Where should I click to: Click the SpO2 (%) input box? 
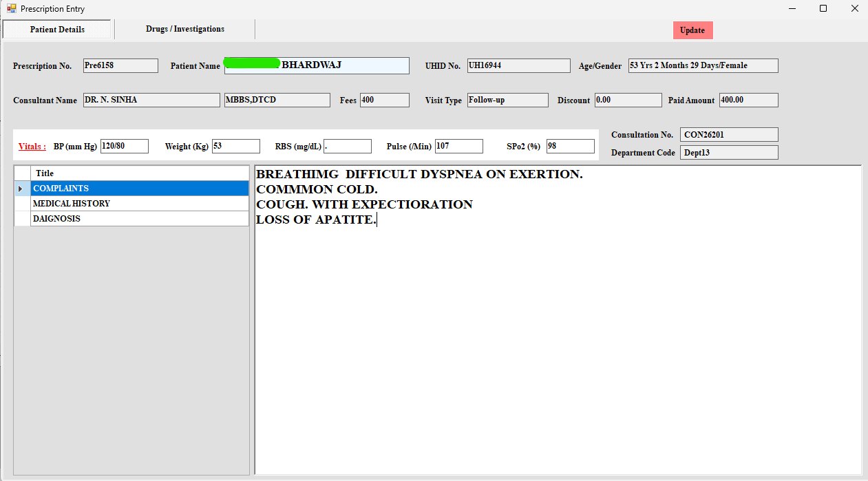click(570, 146)
